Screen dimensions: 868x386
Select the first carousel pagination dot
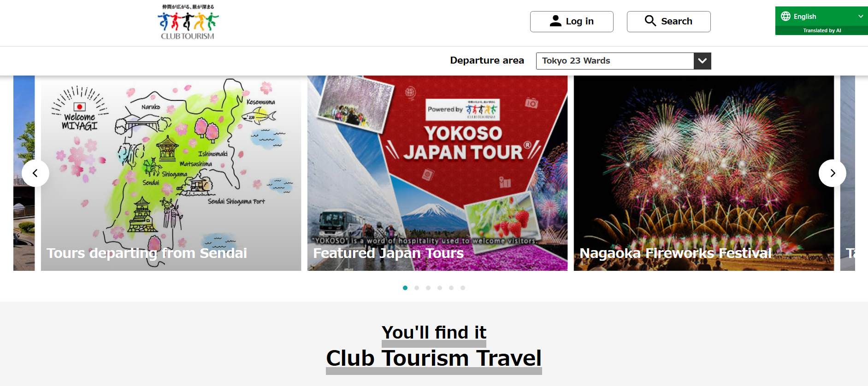405,288
